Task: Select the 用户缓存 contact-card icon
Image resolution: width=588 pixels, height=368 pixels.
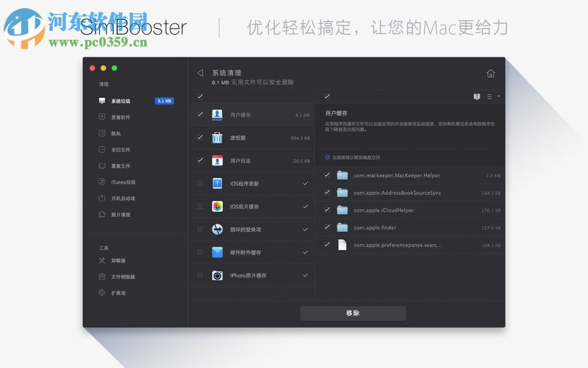Action: tap(217, 115)
